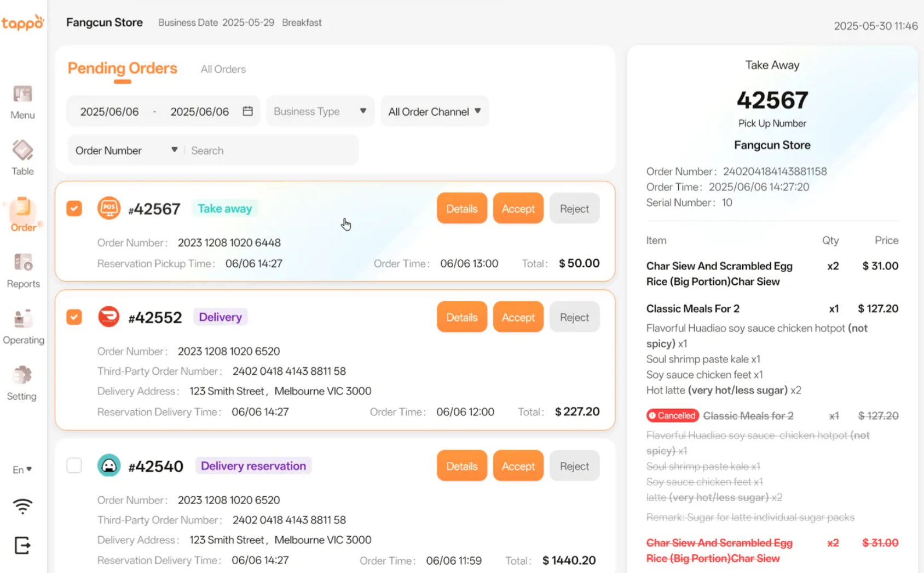Select the checkbox for order #42540

pos(74,466)
